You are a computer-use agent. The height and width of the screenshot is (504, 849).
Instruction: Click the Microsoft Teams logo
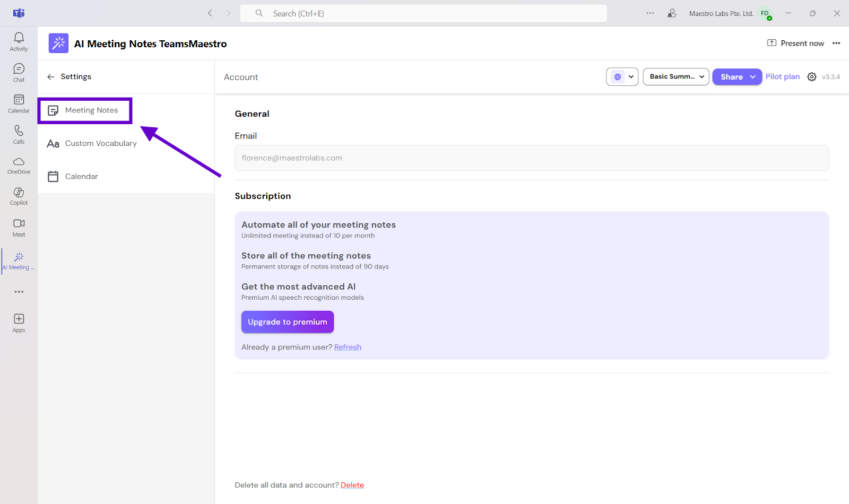point(19,13)
